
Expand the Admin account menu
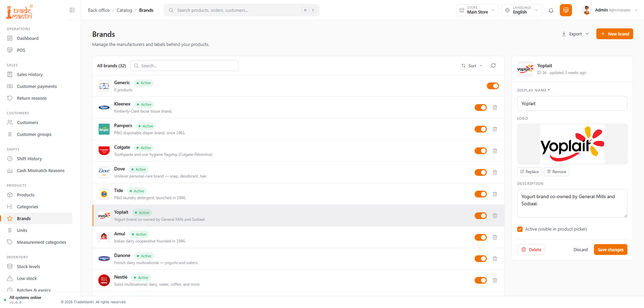610,10
